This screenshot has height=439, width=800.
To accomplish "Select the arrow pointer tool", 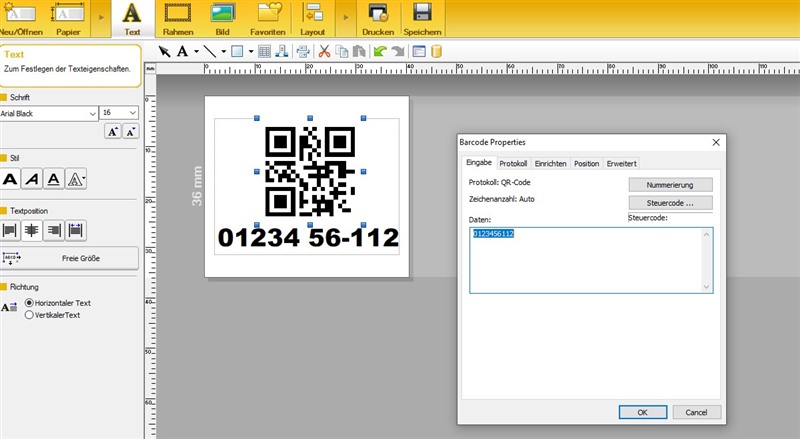I will pos(165,51).
